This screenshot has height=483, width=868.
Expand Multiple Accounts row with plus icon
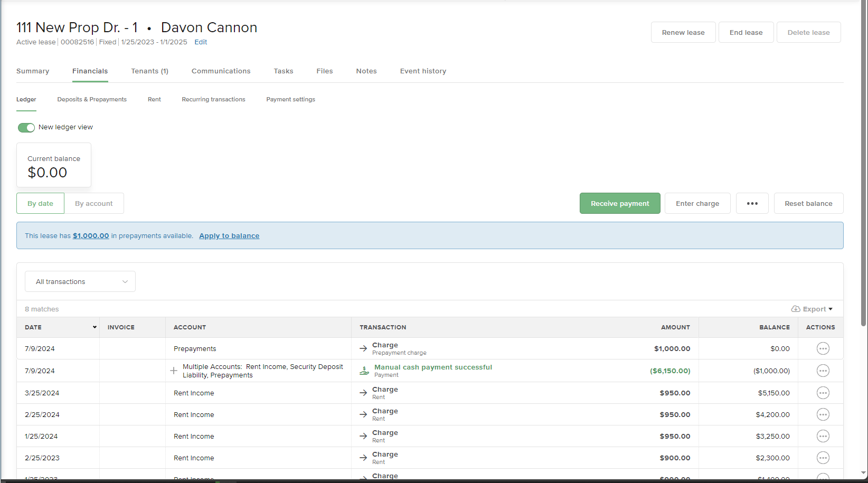pyautogui.click(x=174, y=371)
